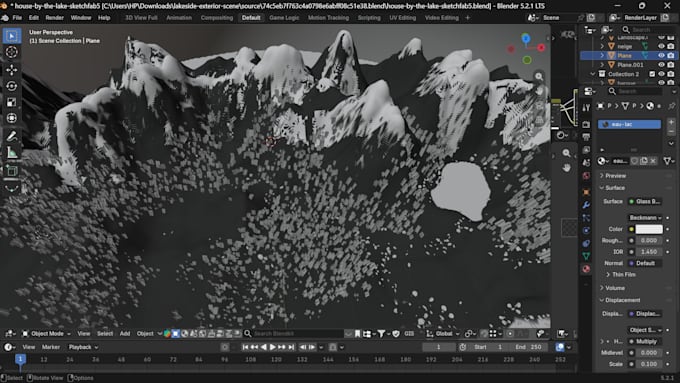680x383 pixels.
Task: Hide Plane in viewport via eye icon
Action: [x=661, y=56]
